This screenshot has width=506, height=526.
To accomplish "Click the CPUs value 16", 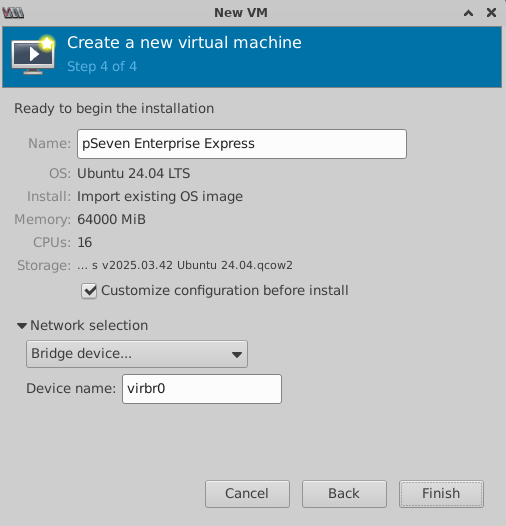I will (85, 243).
